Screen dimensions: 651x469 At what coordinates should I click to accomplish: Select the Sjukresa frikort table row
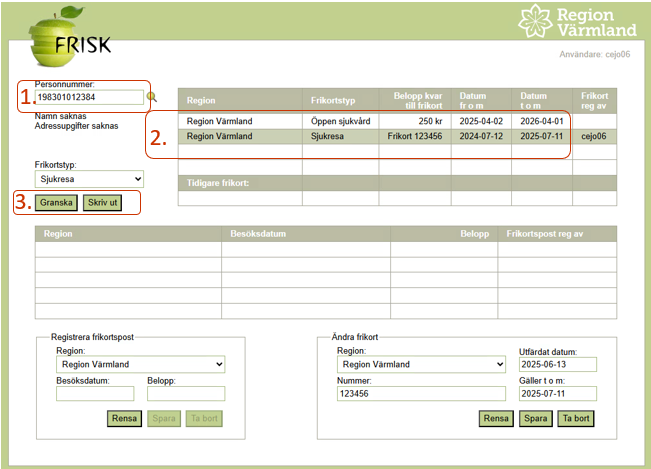click(x=375, y=136)
